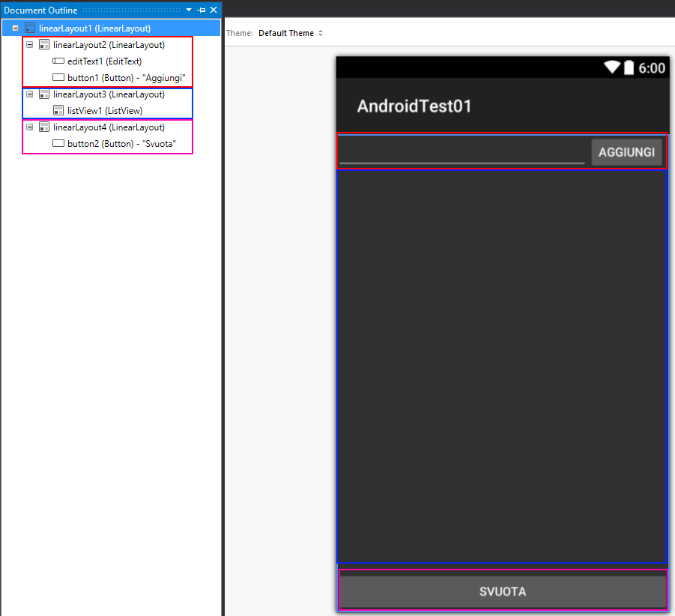Click the listView1 ListView icon
Screen dimensions: 675x616
pyautogui.click(x=58, y=111)
